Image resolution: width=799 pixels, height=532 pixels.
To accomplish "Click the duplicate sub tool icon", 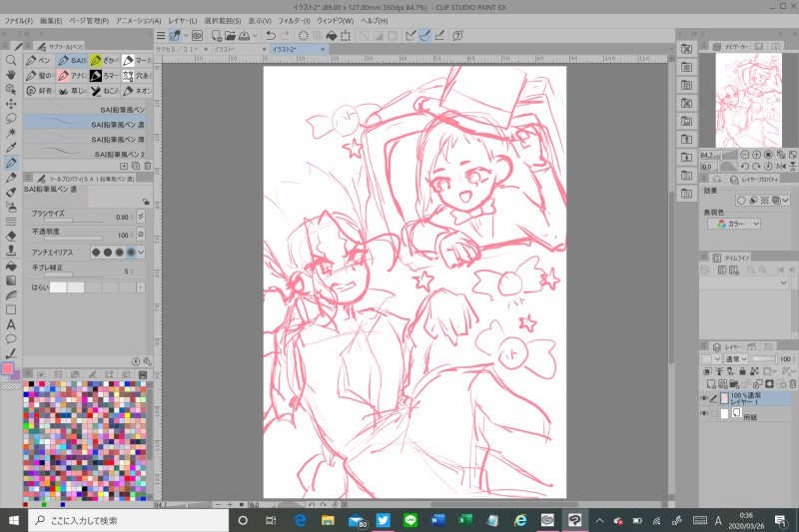I will [x=136, y=166].
